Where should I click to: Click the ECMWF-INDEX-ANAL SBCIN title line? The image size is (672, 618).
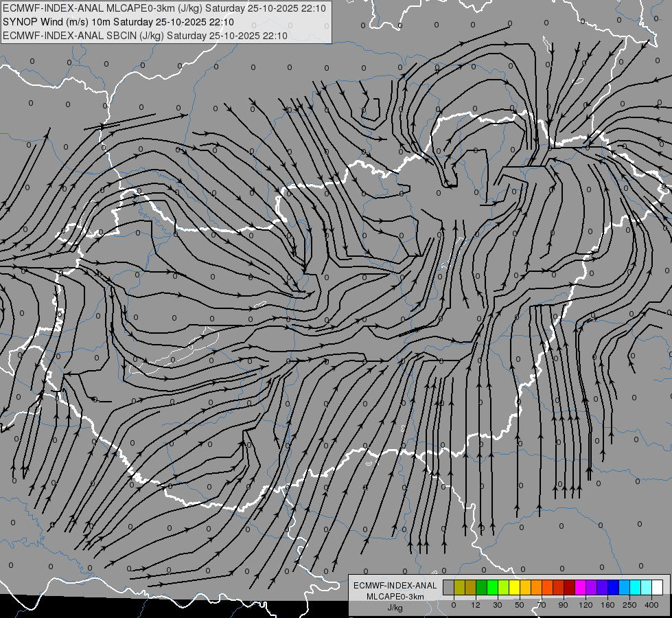coord(145,36)
